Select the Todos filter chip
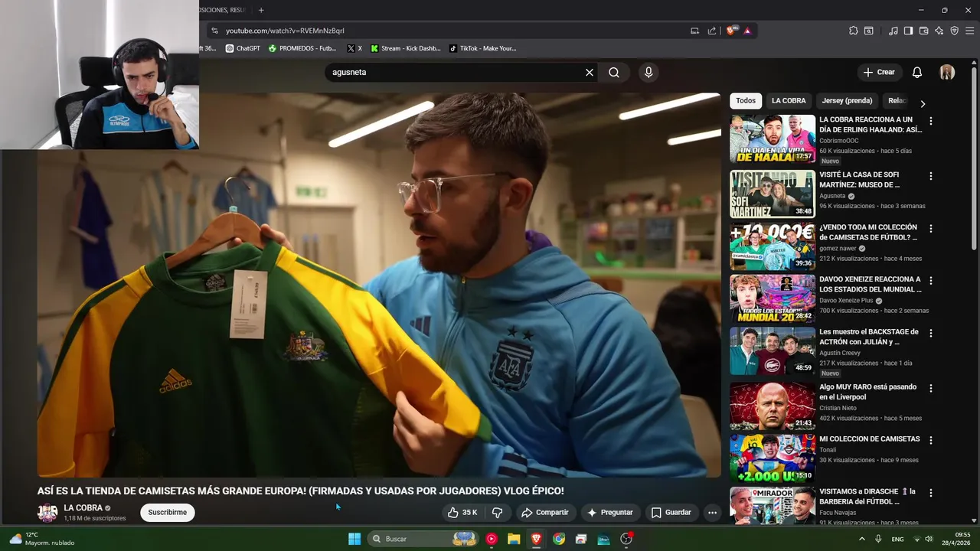Image resolution: width=980 pixels, height=551 pixels. pyautogui.click(x=746, y=101)
